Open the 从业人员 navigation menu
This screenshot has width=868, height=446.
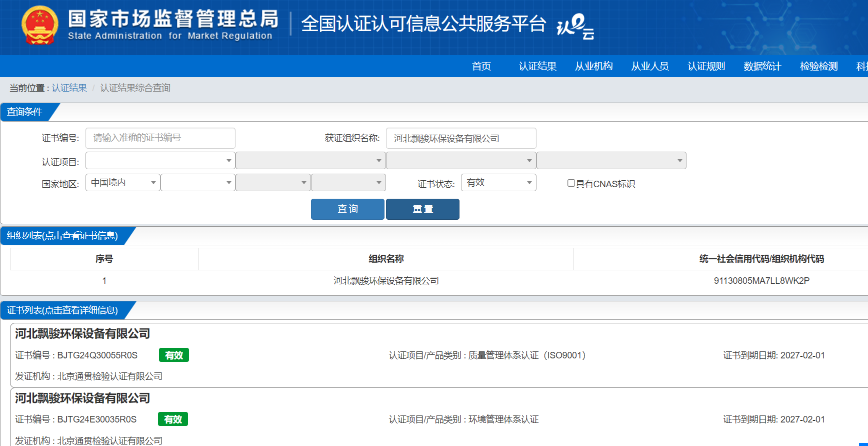point(650,66)
